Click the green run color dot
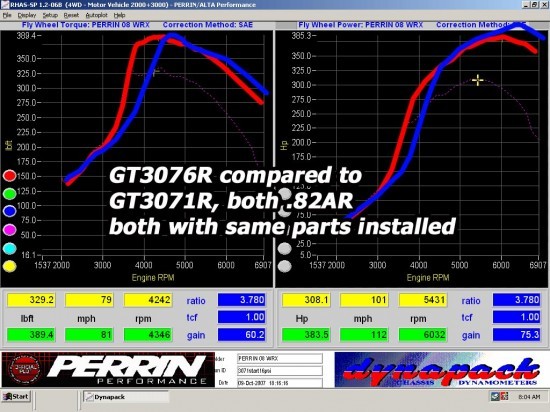Screen dimensions: 550x412 click(x=9, y=193)
